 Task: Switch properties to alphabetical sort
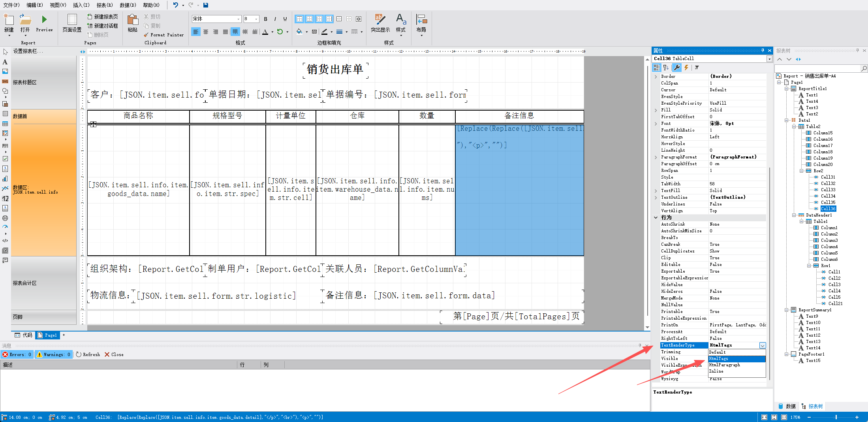point(666,68)
